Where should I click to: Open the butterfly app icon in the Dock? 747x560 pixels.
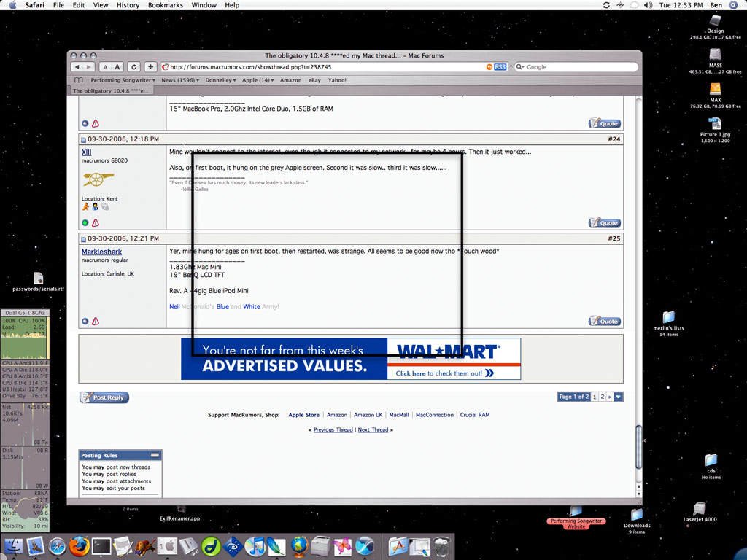point(342,546)
